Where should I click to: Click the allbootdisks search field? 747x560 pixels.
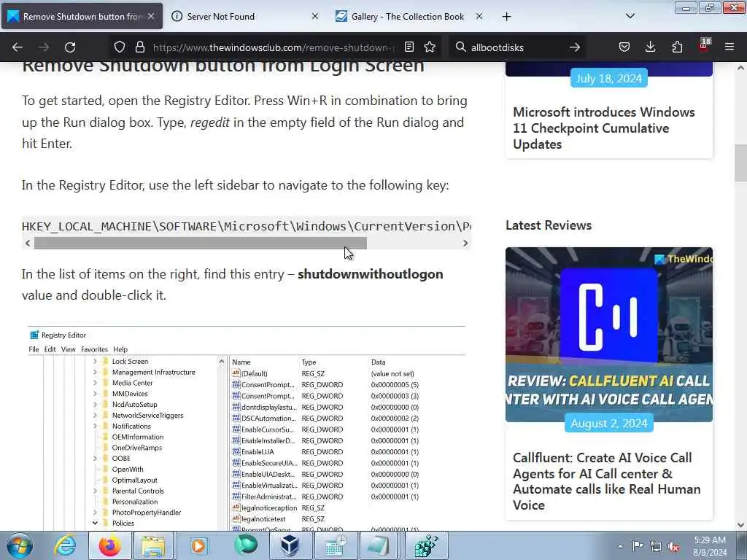[517, 47]
